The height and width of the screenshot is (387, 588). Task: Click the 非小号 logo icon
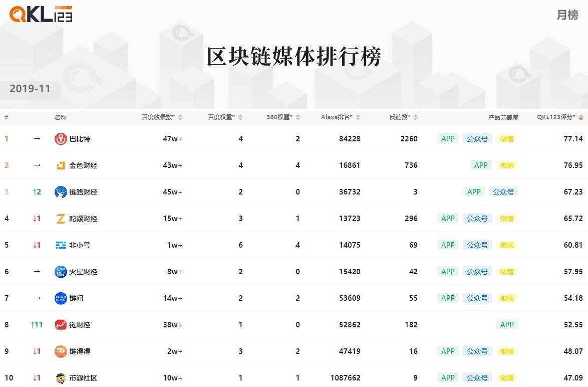pos(61,245)
